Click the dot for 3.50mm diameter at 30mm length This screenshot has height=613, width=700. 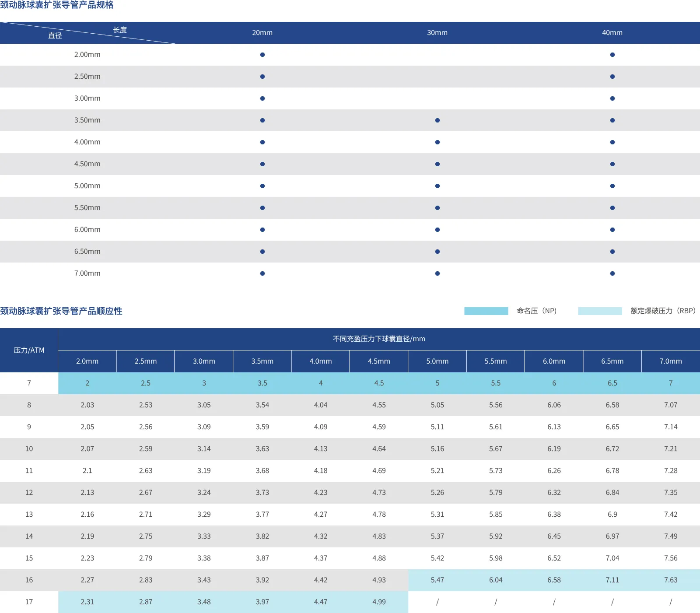[437, 120]
